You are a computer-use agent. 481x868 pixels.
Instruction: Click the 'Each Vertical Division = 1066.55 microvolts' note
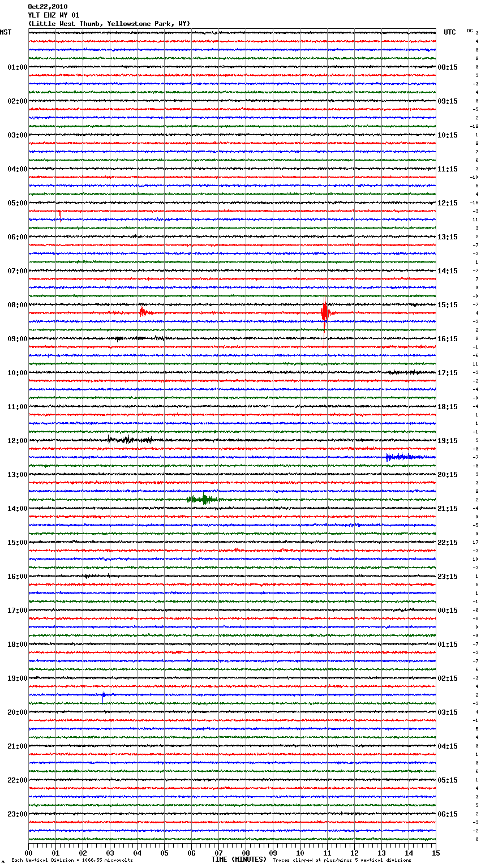(x=72, y=861)
